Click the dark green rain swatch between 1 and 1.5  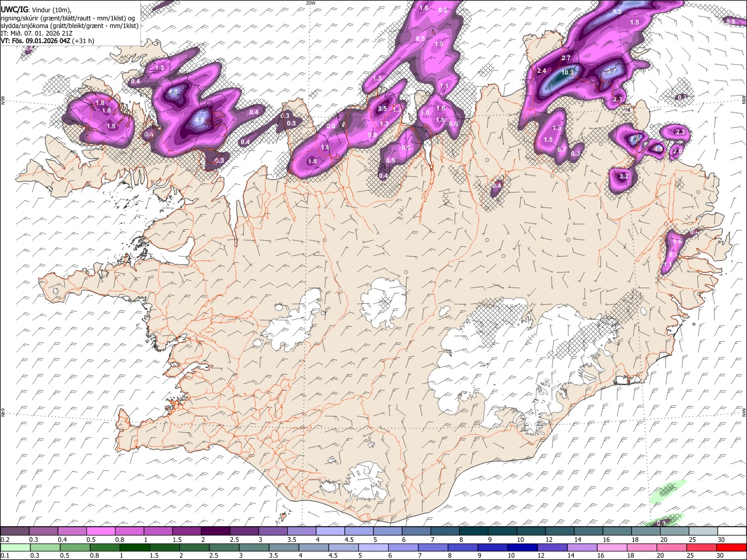[134, 547]
